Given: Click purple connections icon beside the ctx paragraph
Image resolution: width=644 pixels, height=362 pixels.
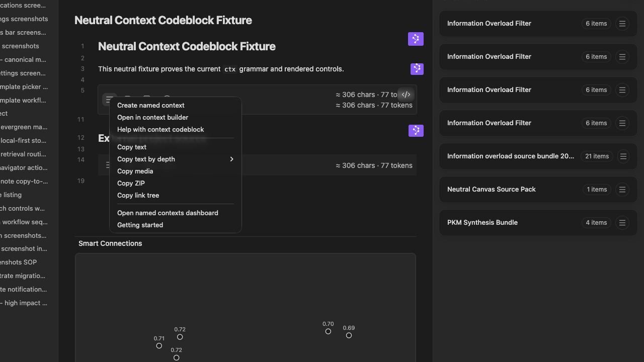Looking at the screenshot, I should coord(417,69).
